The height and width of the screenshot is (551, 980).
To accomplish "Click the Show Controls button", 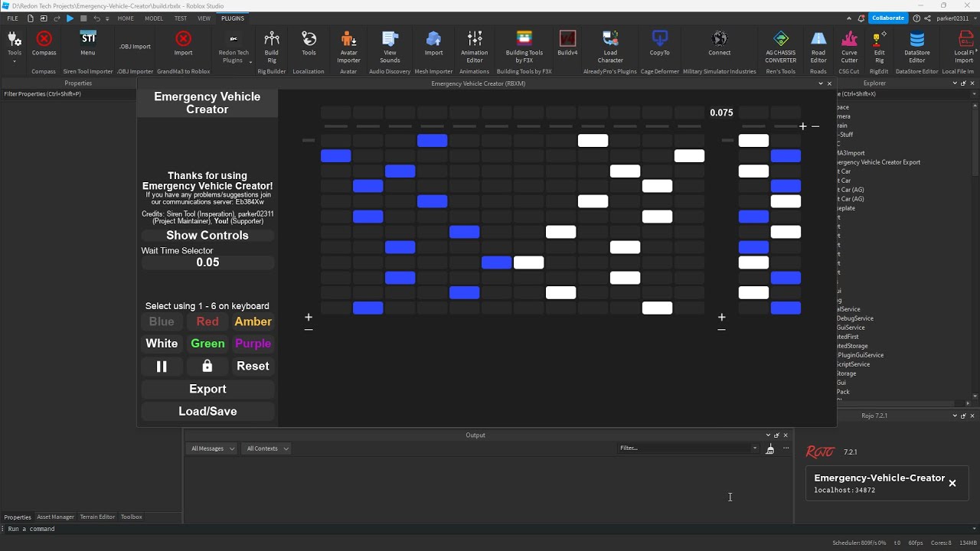I will [x=207, y=236].
